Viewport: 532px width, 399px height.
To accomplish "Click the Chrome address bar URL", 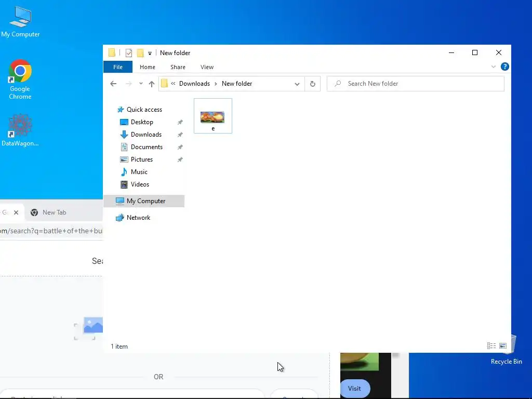I will [51, 231].
